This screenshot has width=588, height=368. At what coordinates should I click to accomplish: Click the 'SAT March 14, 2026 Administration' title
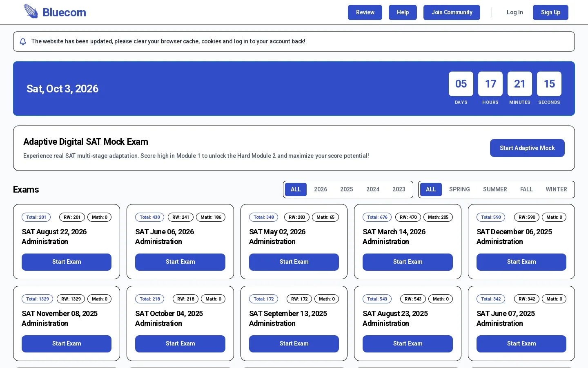(x=394, y=237)
